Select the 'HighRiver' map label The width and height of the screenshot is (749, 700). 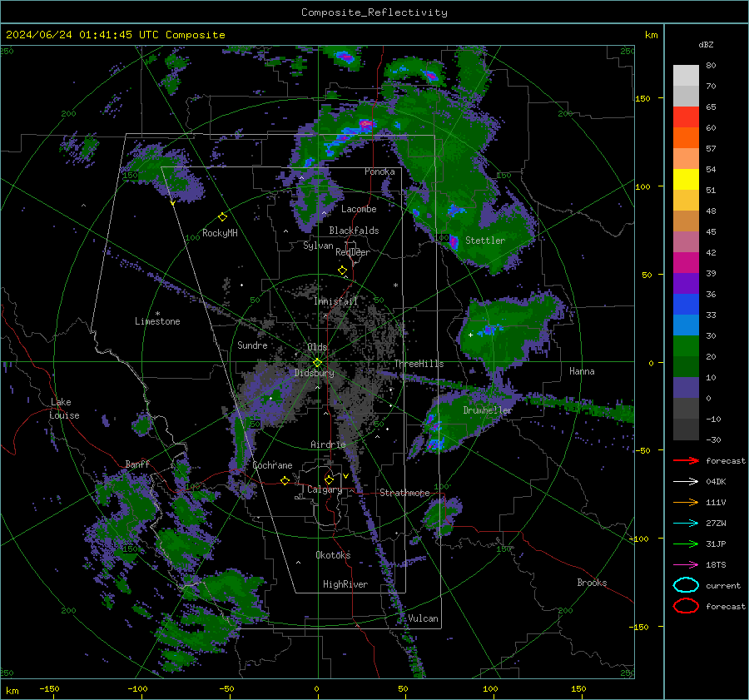click(x=345, y=584)
